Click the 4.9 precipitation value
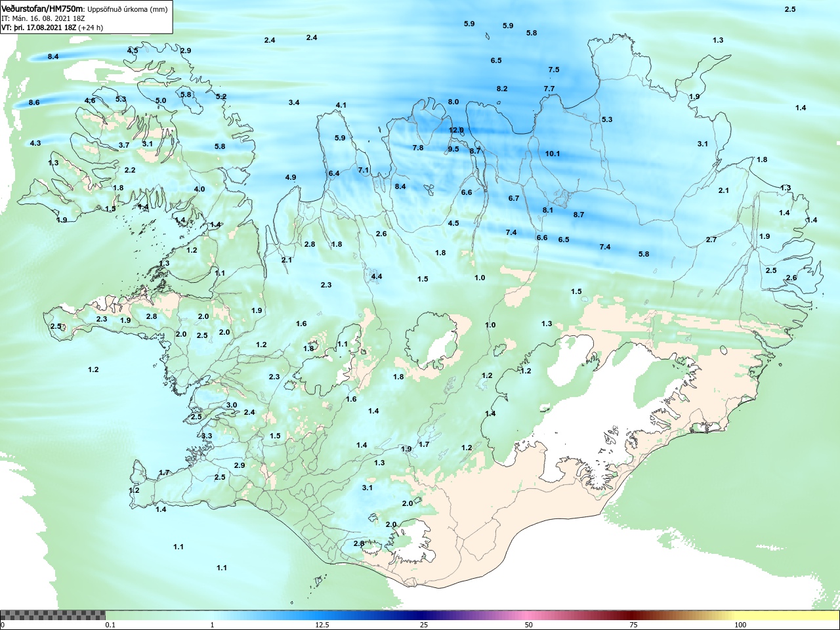840x630 pixels. click(291, 177)
